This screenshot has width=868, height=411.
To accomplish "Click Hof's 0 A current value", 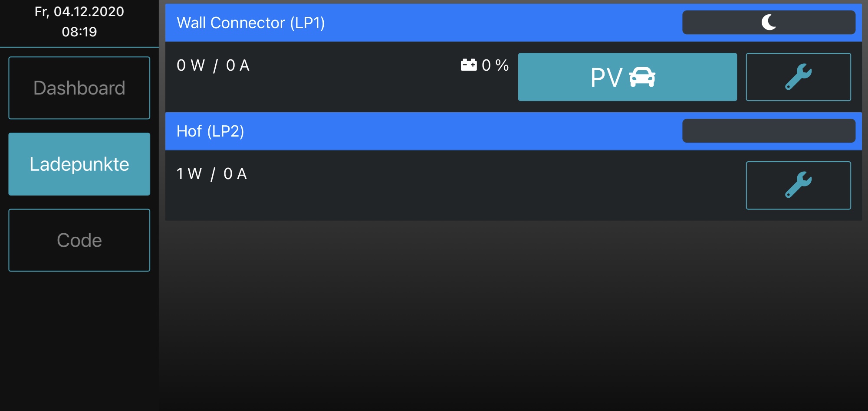I will pyautogui.click(x=235, y=174).
